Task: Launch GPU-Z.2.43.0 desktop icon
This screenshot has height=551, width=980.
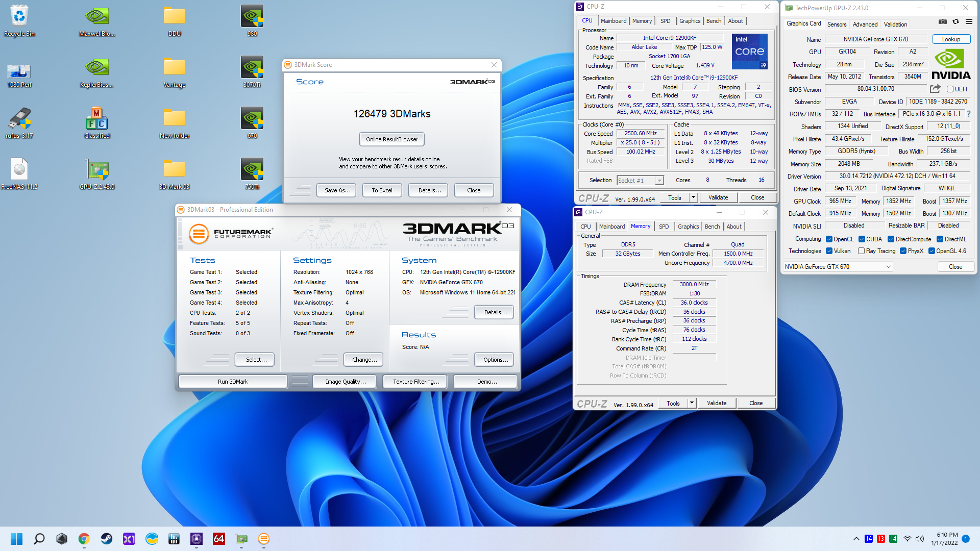Action: [x=97, y=173]
